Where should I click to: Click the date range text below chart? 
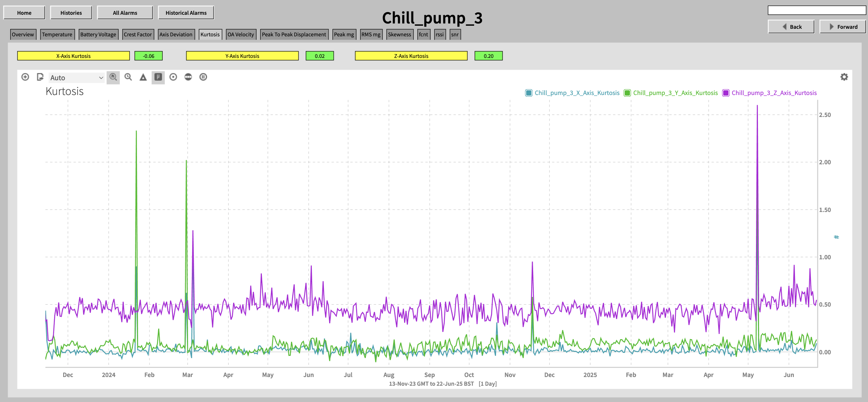[443, 384]
